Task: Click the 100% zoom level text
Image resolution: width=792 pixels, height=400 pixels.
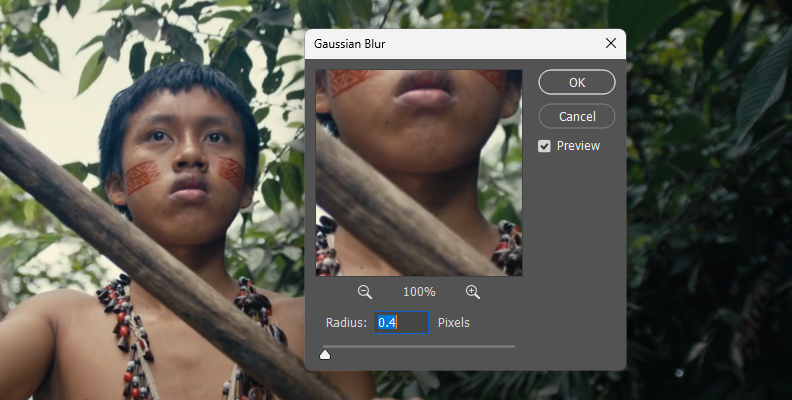Action: [419, 292]
